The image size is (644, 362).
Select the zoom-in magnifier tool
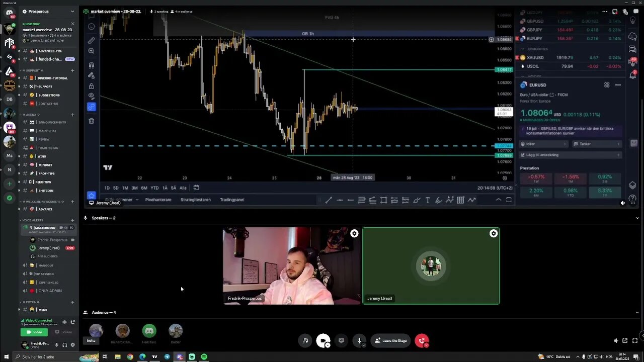[91, 51]
